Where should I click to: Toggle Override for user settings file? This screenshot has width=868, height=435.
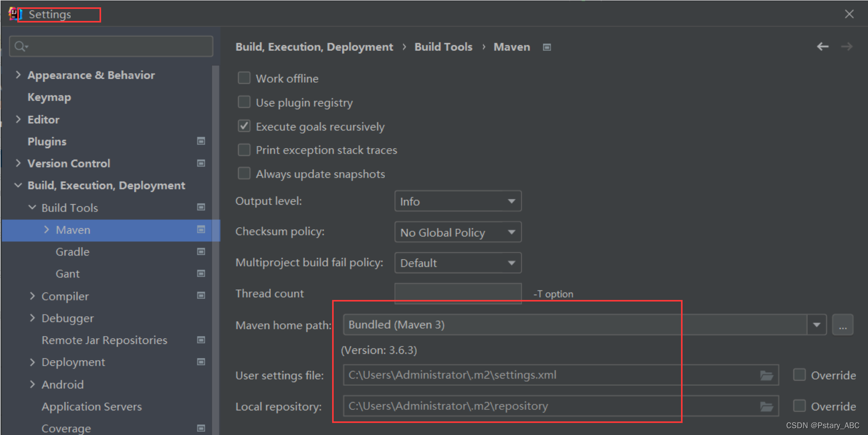[799, 375]
